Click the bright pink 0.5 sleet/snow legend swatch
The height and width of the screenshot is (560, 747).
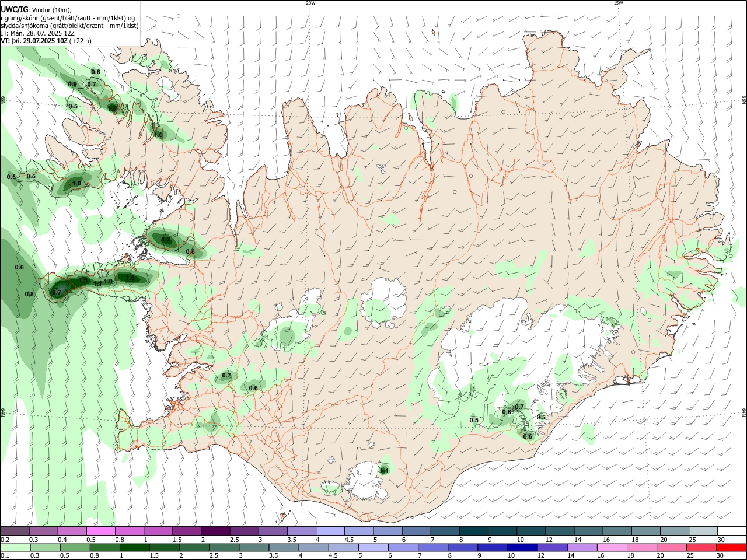tap(100, 531)
